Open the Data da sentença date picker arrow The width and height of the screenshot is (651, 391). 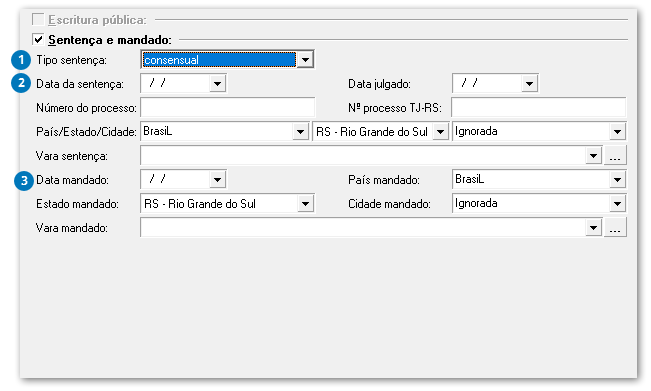coord(218,84)
